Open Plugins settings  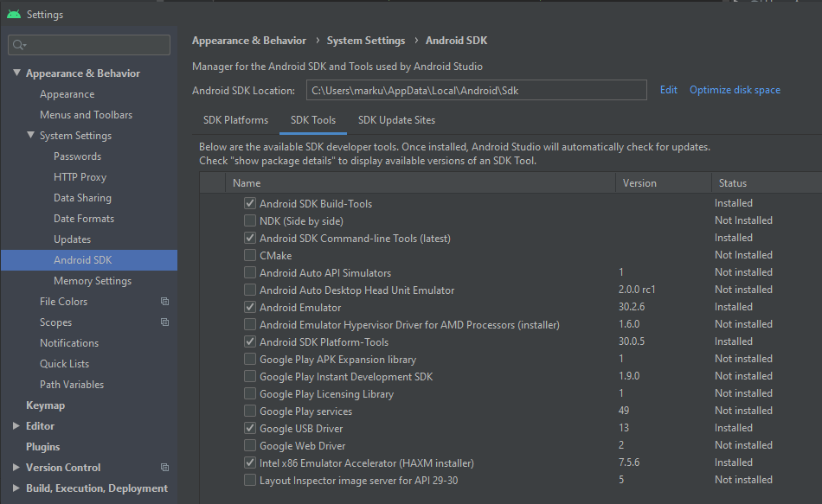pos(42,447)
